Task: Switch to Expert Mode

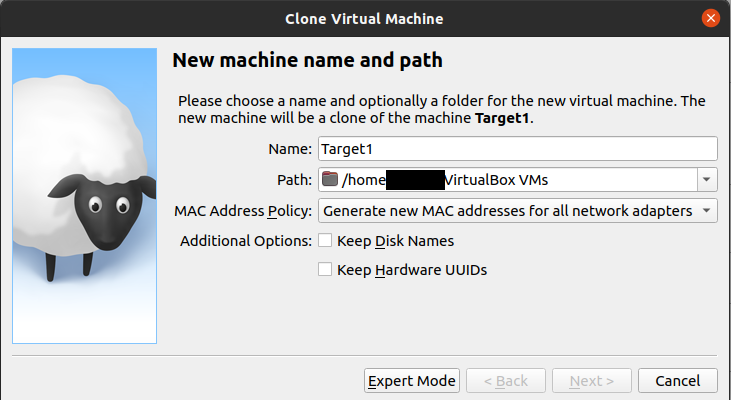Action: point(412,381)
